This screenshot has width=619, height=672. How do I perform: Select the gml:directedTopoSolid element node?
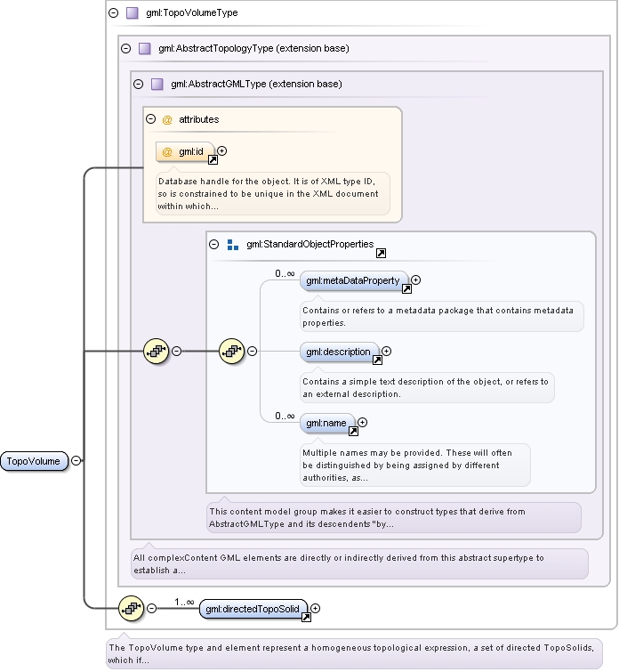coord(253,609)
